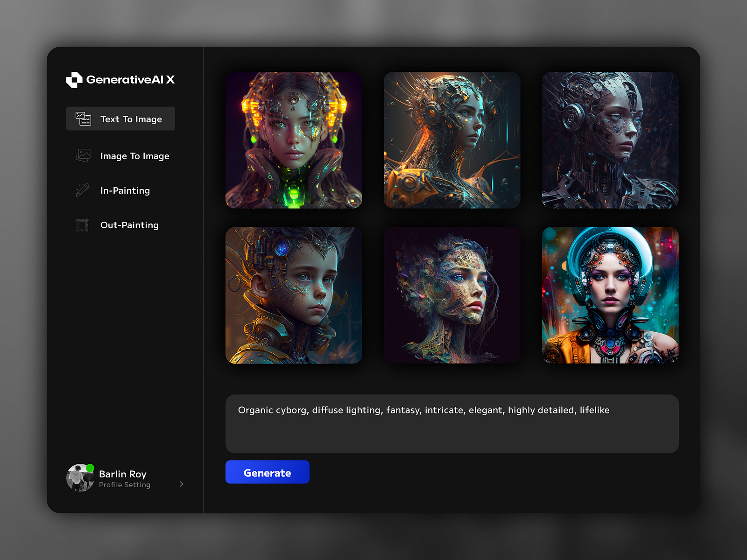
Task: Click Barlin Roy's profile avatar
Action: 79,478
